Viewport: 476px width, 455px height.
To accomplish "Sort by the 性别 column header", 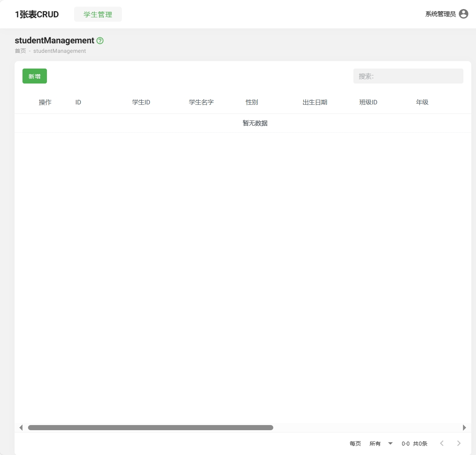I will (x=252, y=102).
